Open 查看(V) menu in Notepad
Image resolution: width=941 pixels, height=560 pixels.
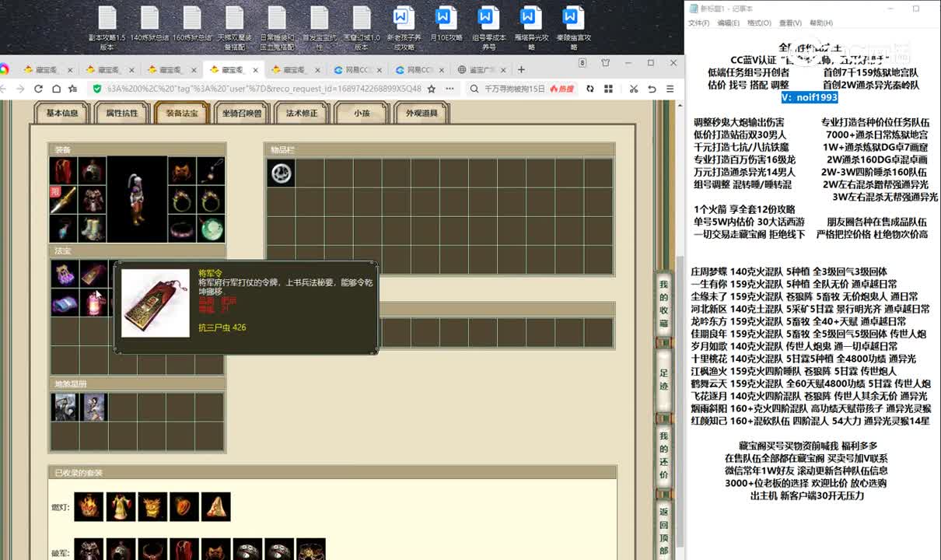790,23
